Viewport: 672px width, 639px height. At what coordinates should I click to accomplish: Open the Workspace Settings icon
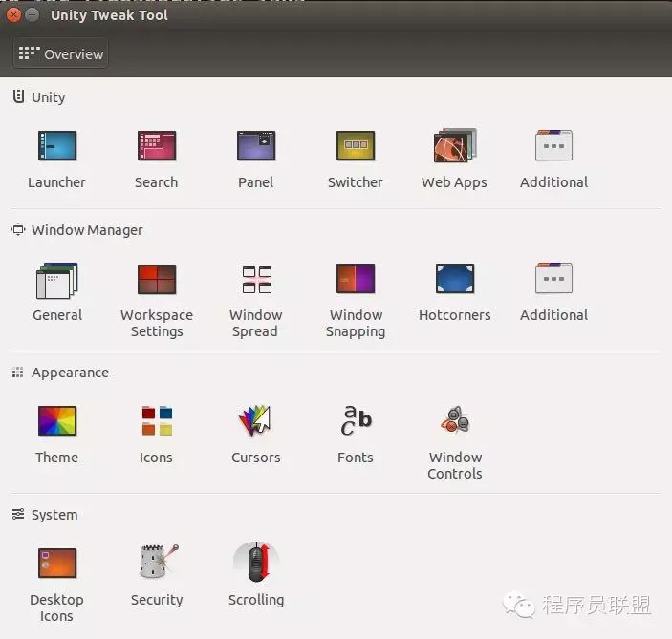click(x=157, y=279)
